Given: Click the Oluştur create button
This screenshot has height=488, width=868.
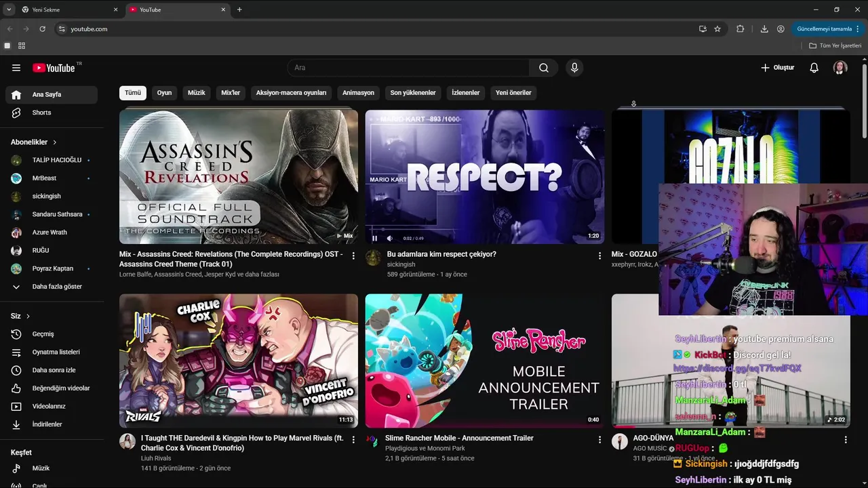Looking at the screenshot, I should pyautogui.click(x=777, y=68).
